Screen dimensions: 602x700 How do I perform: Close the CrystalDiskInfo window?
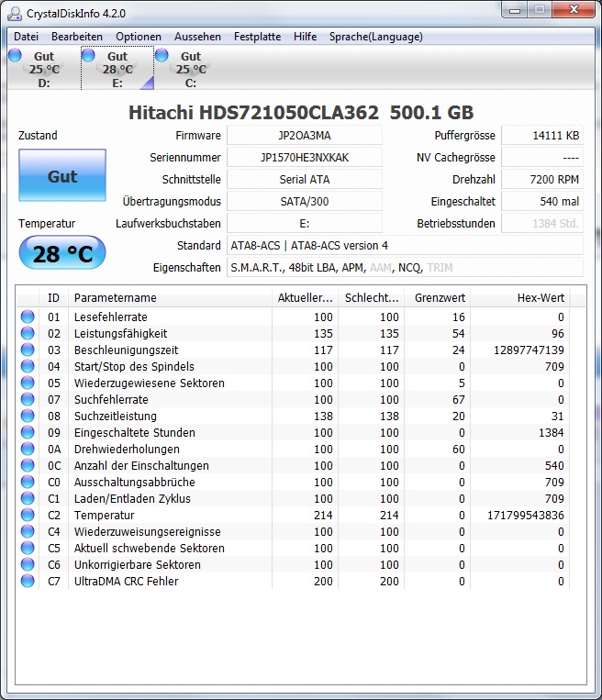(574, 10)
